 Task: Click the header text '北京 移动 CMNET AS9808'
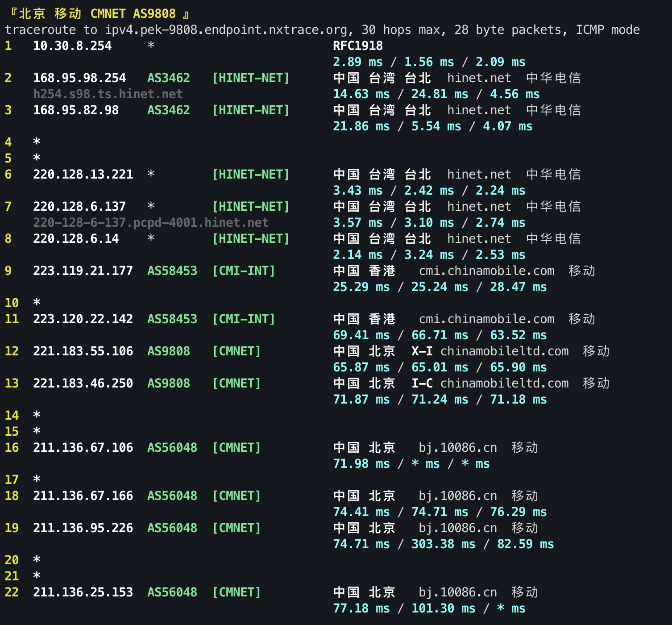pos(97,14)
